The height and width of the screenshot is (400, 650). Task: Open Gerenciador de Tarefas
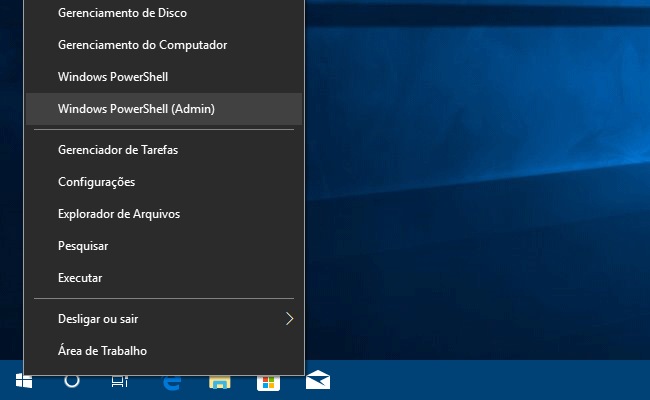[164, 150]
